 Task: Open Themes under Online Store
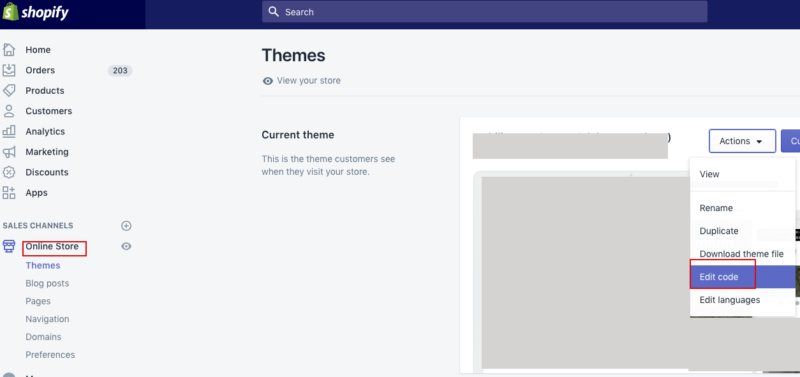tap(43, 265)
